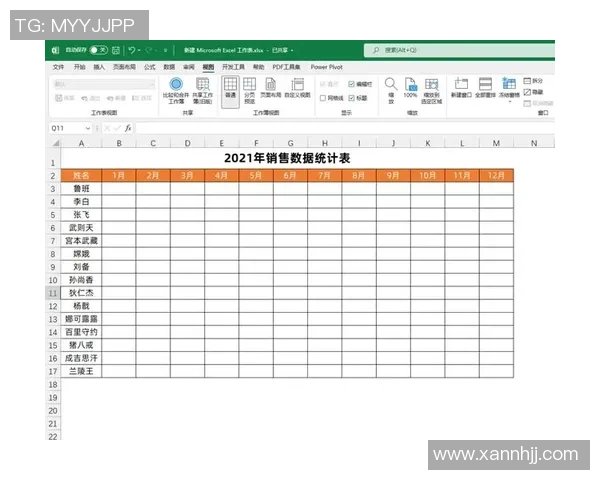Viewport: 600px width, 480px height.
Task: Select the cell containing 狄仁杰
Action: pyautogui.click(x=81, y=293)
